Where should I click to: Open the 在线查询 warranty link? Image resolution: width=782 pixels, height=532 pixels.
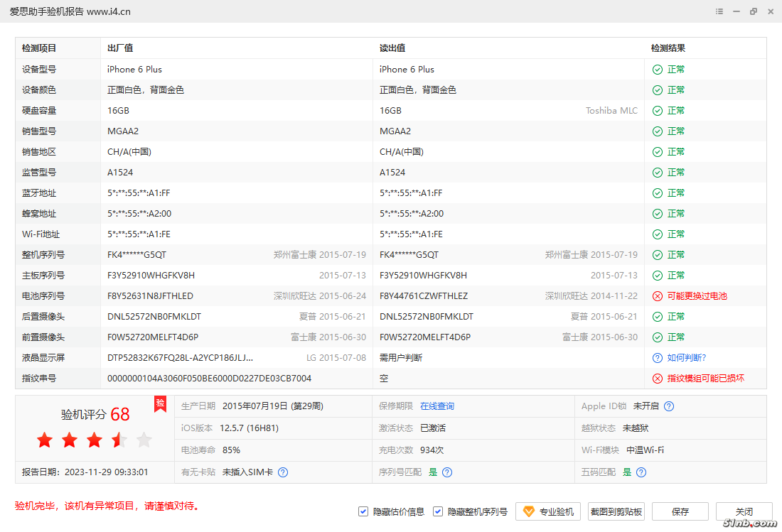pyautogui.click(x=437, y=406)
